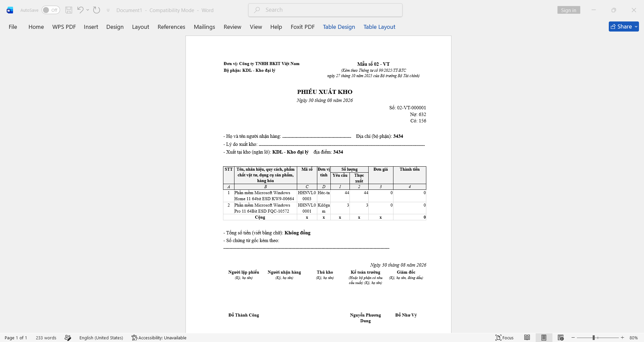Click the Mẫu số 02 - VT heading
The width and height of the screenshot is (644, 342).
pos(373,64)
